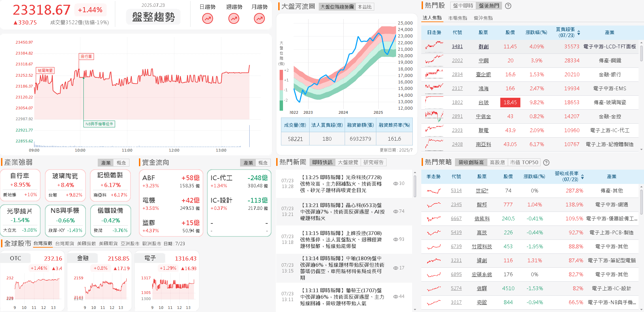Open help icon beside 盤後熱門
The height and width of the screenshot is (312, 644).
pyautogui.click(x=508, y=6)
